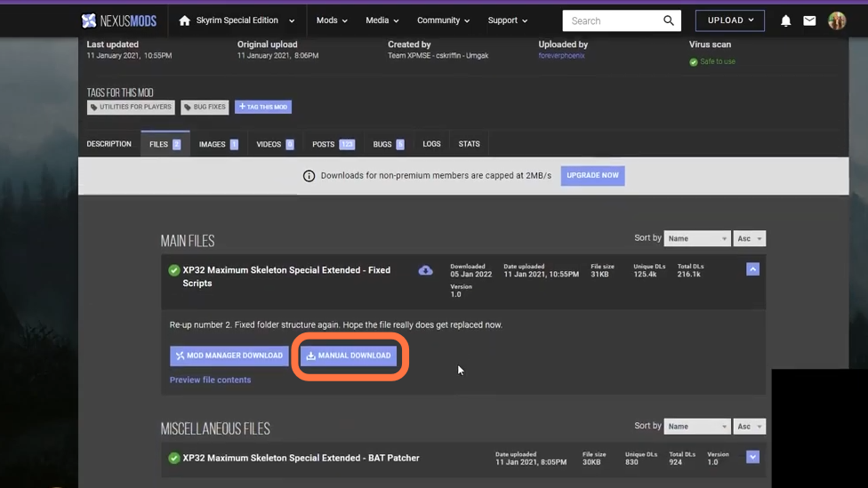
Task: Click Mod Manager Download button
Action: [229, 356]
